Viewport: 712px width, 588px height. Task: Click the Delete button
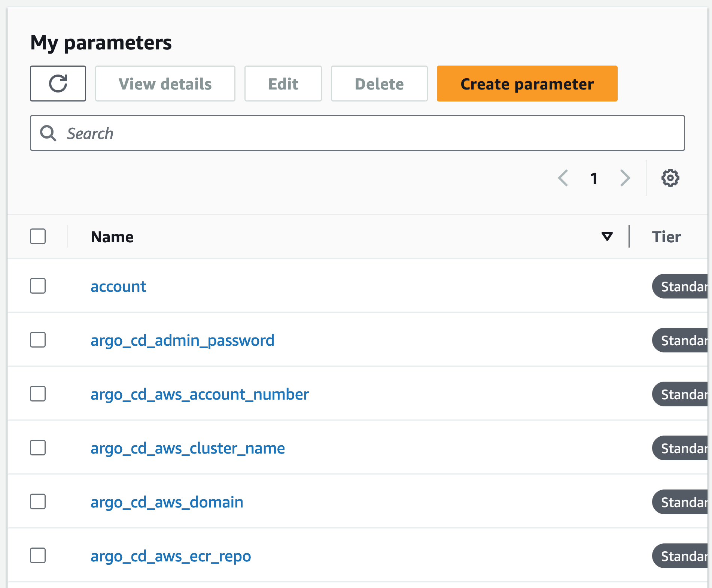(379, 84)
